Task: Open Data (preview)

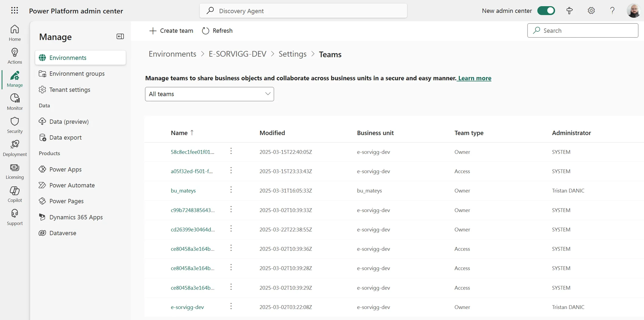Action: [x=80, y=121]
